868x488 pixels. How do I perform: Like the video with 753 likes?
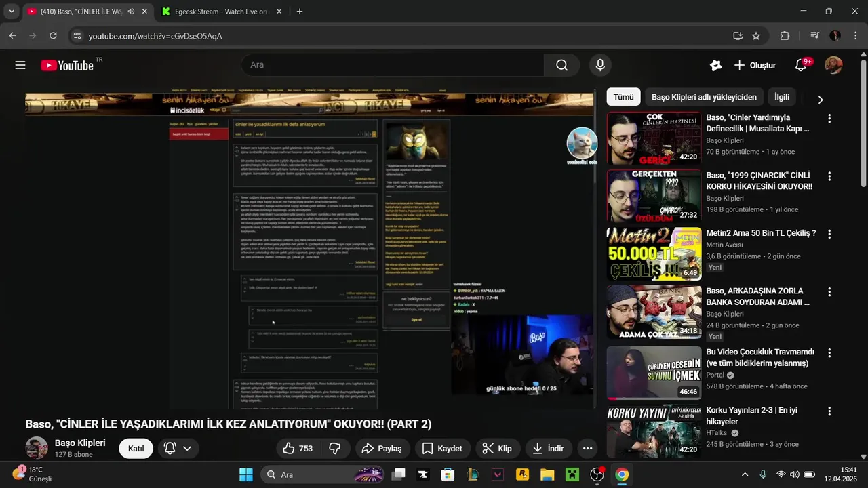(x=298, y=448)
